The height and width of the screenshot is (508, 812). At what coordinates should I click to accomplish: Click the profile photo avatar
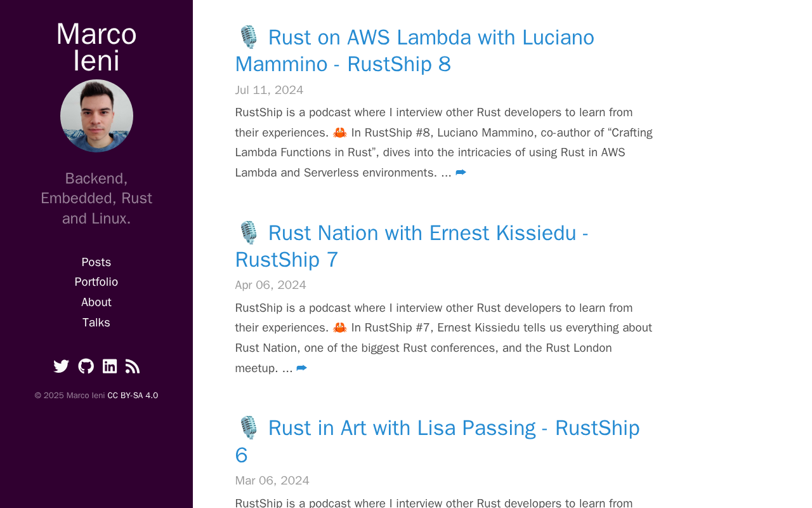coord(96,116)
